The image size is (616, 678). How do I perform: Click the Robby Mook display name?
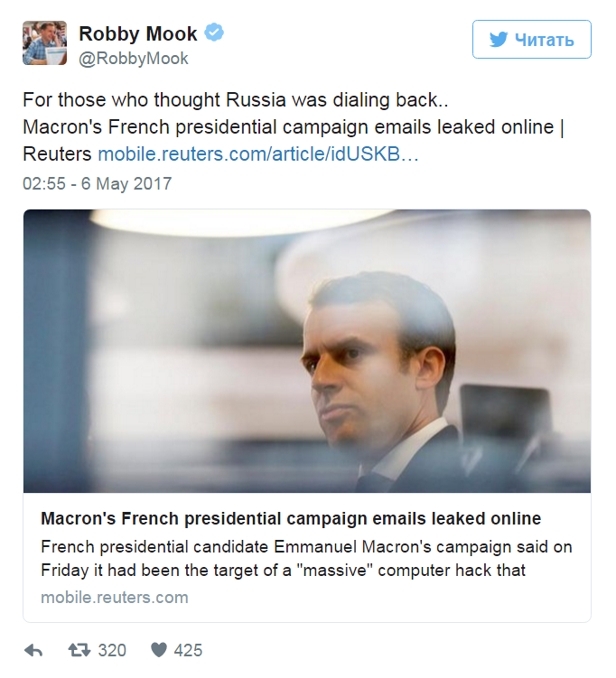click(x=138, y=34)
